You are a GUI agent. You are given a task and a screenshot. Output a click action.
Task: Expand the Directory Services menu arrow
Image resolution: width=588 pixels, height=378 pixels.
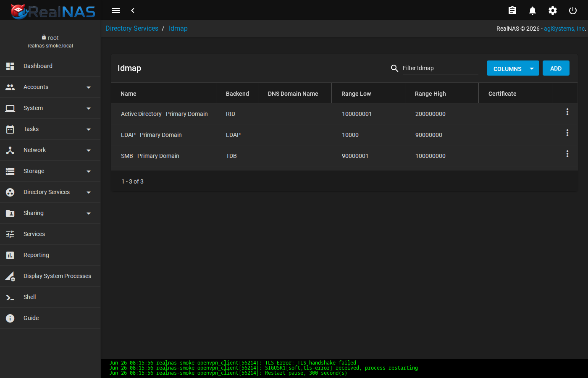89,192
